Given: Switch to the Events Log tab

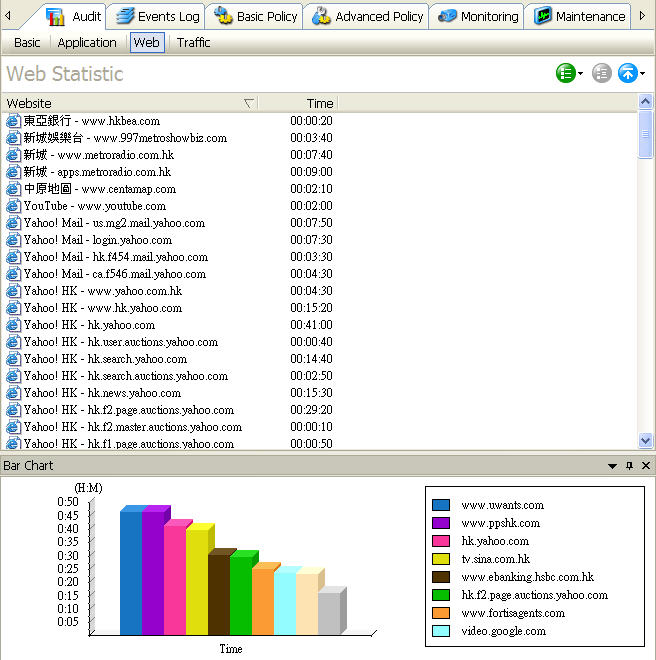Looking at the screenshot, I should (x=157, y=16).
